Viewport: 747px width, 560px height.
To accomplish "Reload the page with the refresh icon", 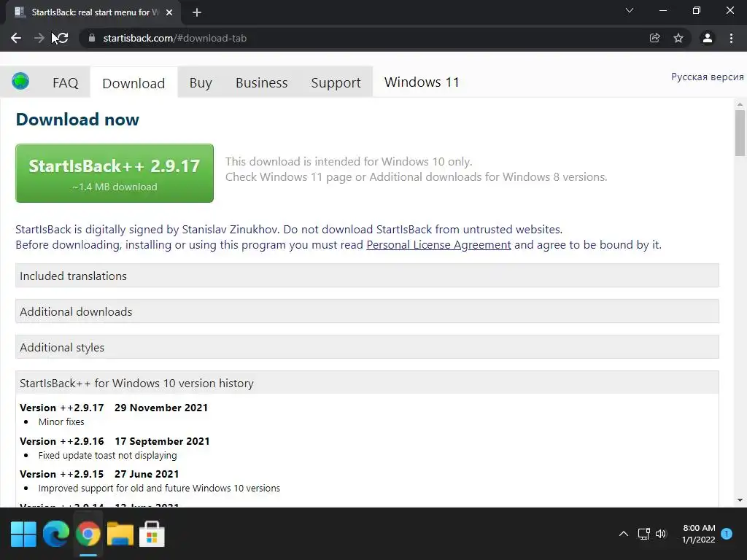I will point(63,38).
